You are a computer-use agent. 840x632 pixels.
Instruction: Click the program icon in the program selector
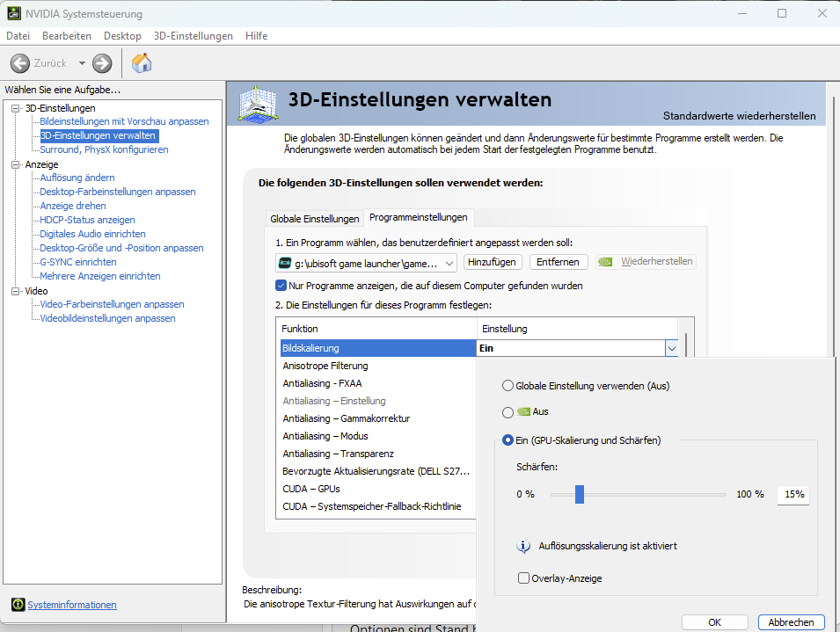pos(285,263)
